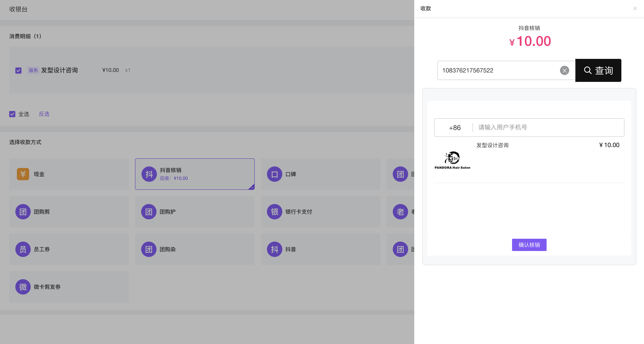The width and height of the screenshot is (644, 344).
Task: Click the 反选 invert selection link
Action: pyautogui.click(x=44, y=114)
